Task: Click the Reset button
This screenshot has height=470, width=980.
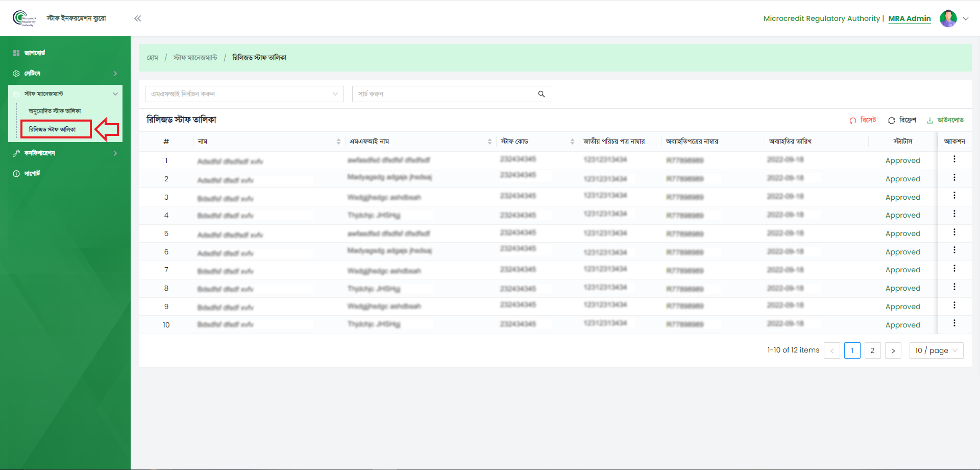Action: (863, 120)
